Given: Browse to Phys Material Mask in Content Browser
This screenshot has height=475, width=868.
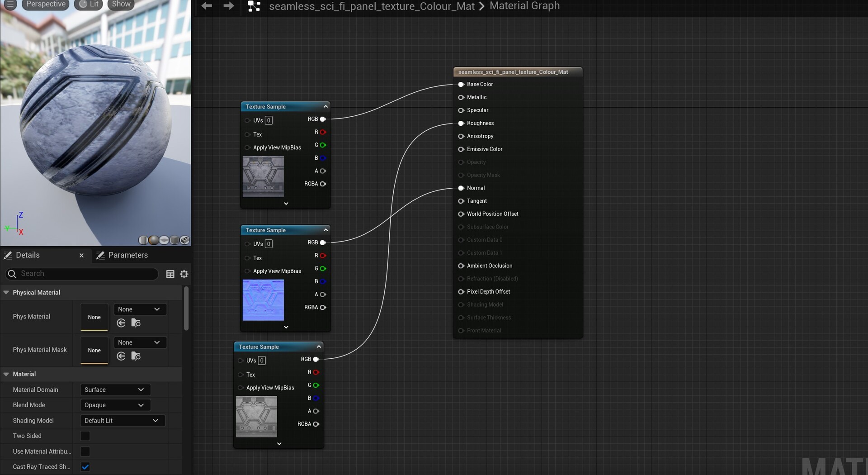Looking at the screenshot, I should click(136, 356).
